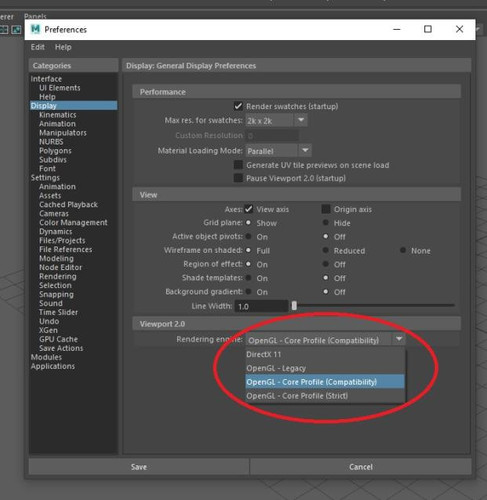The width and height of the screenshot is (487, 500).
Task: Select XGen category
Action: click(48, 330)
